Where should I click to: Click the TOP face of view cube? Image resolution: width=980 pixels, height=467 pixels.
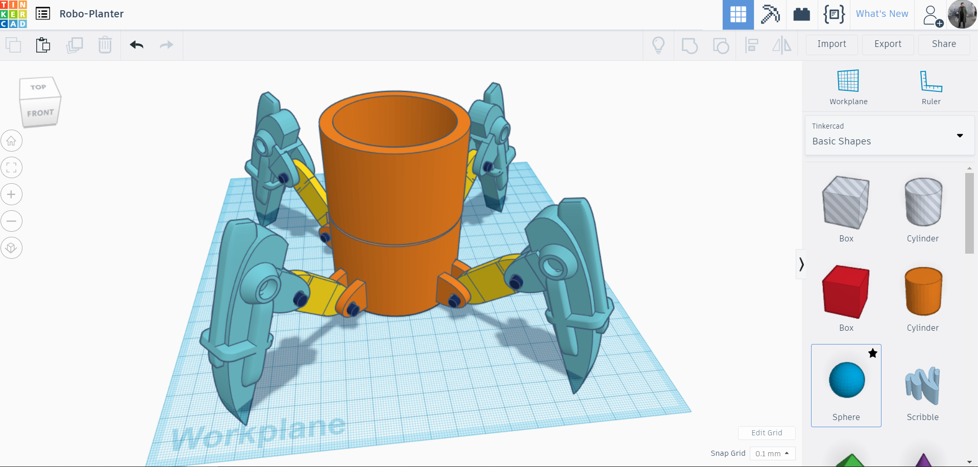point(39,87)
